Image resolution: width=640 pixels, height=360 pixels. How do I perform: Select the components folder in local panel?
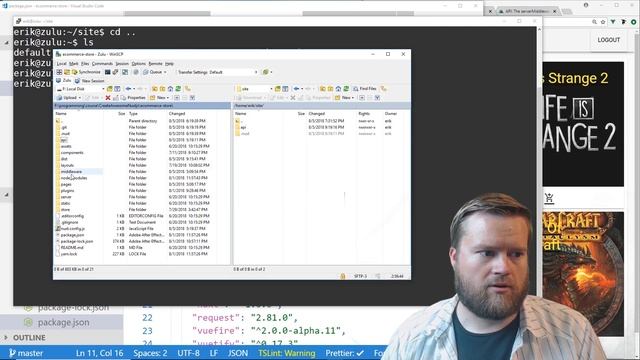[72, 153]
